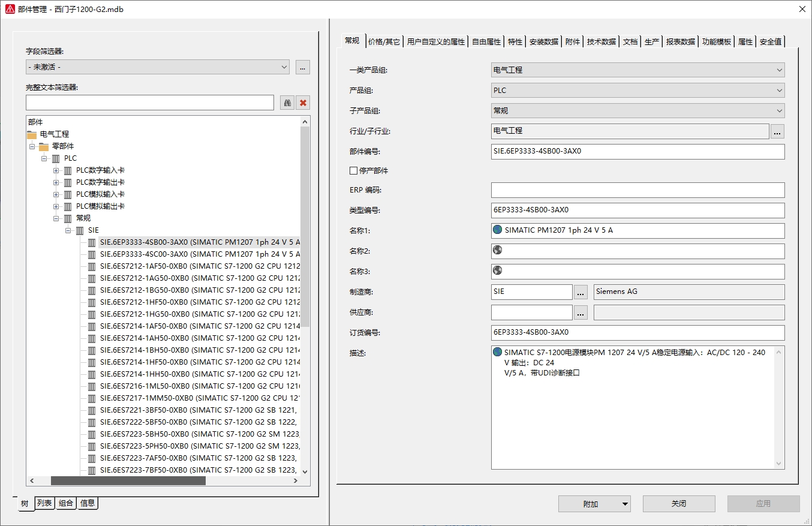Click globe icon in 名称2 field
The width and height of the screenshot is (812, 526).
497,250
